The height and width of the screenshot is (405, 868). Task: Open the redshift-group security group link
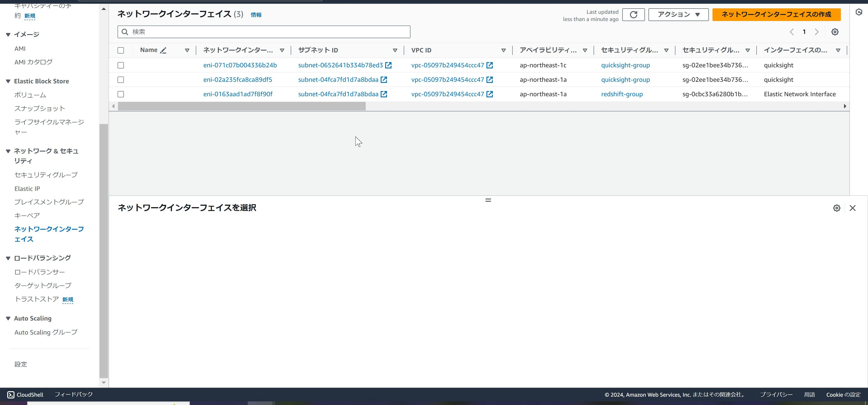(x=622, y=94)
